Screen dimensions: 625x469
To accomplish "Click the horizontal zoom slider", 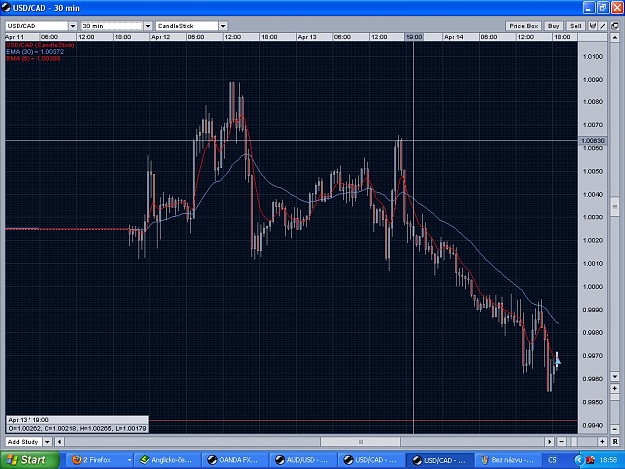I will point(574,442).
